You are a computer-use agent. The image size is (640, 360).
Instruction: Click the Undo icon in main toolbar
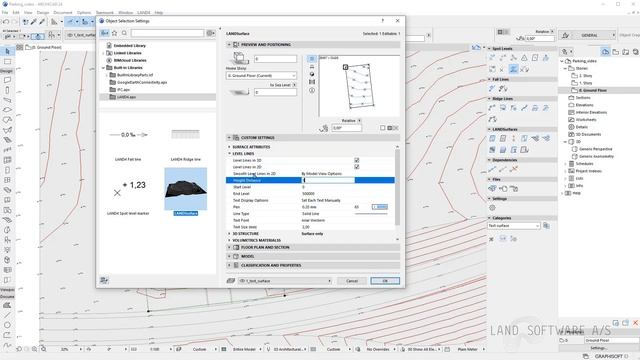pyautogui.click(x=6, y=22)
